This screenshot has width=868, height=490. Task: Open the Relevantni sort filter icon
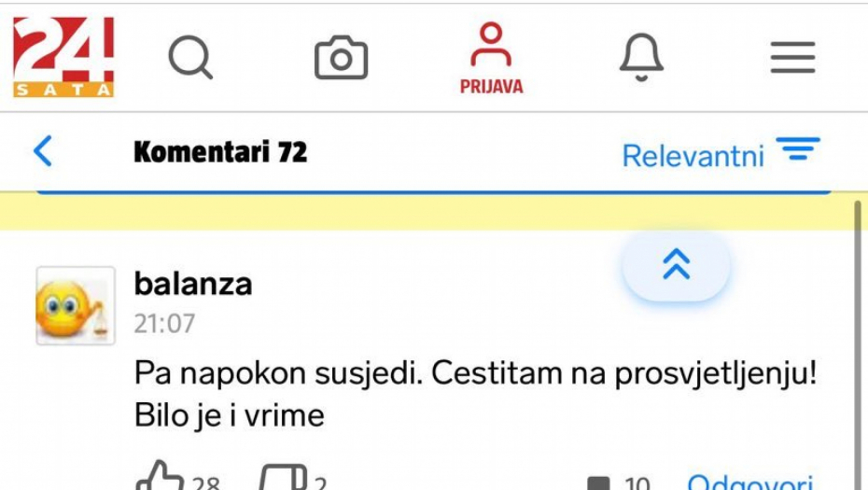(798, 148)
